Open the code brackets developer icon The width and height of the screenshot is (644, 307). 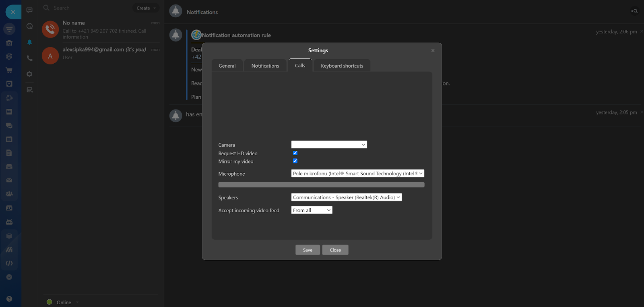[x=9, y=263]
